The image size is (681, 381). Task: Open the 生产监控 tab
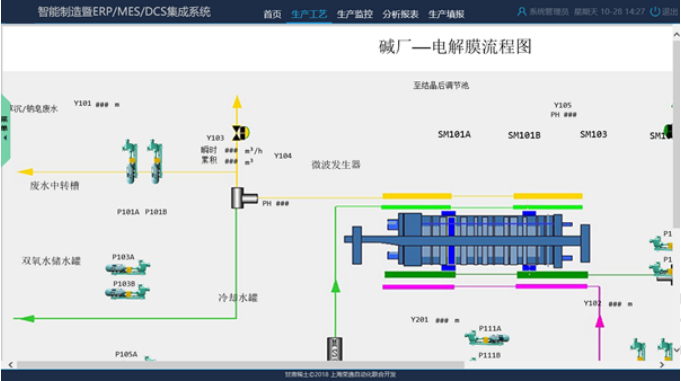[355, 14]
